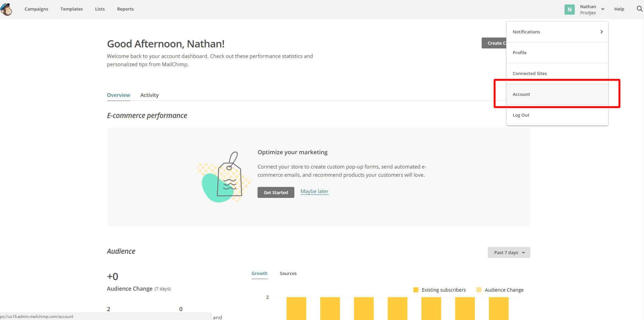This screenshot has width=644, height=320.
Task: Open the search magnifier icon
Action: click(639, 9)
